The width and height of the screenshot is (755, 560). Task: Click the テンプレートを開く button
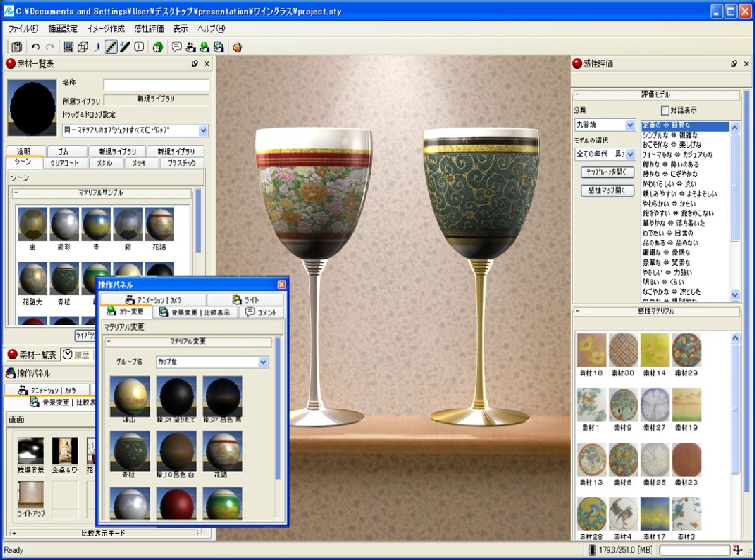tap(607, 172)
